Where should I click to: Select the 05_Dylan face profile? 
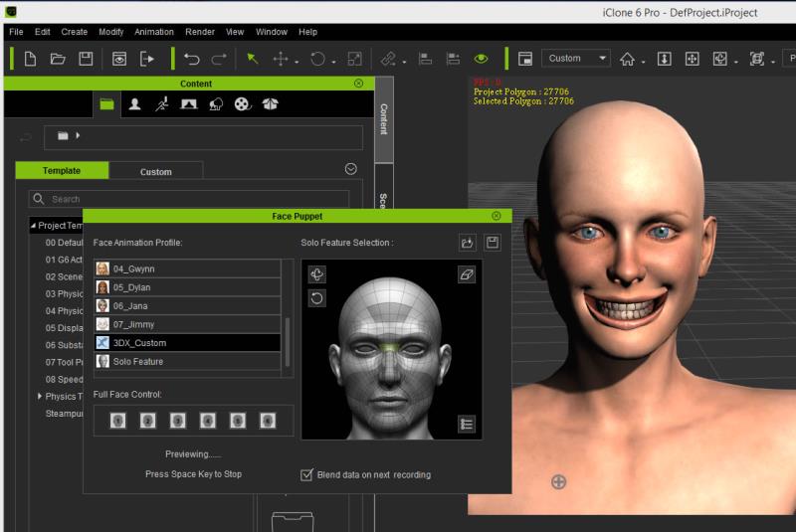[x=132, y=287]
